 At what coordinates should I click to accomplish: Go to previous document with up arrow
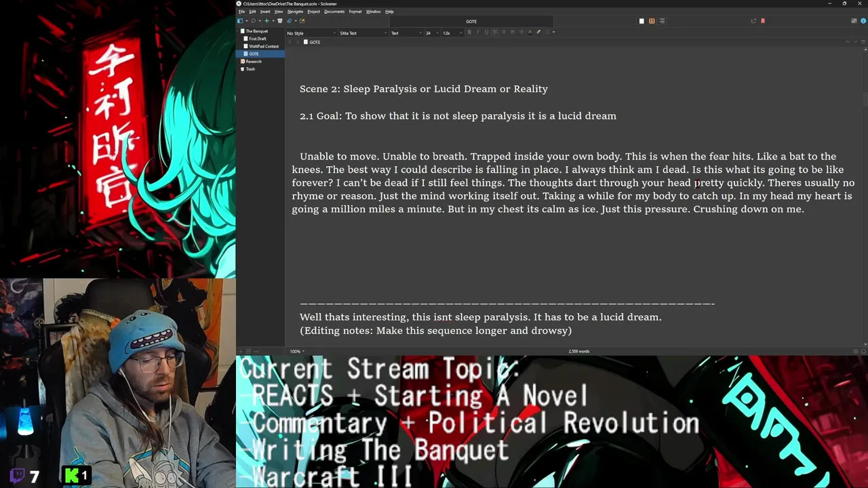847,42
